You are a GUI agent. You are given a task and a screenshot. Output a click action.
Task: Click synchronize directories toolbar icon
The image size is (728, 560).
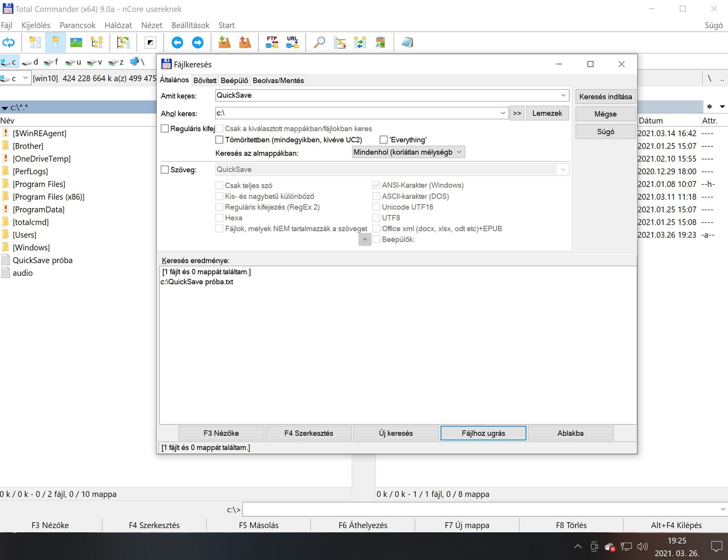tap(360, 42)
